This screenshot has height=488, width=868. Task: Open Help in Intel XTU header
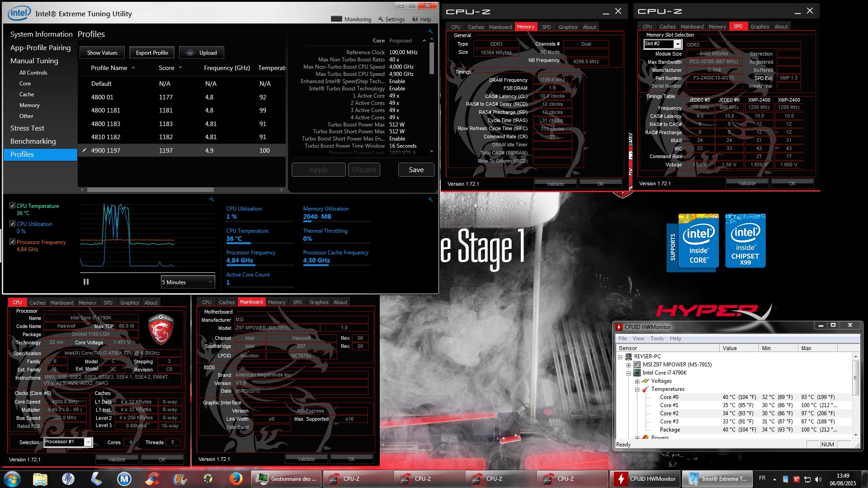(422, 19)
